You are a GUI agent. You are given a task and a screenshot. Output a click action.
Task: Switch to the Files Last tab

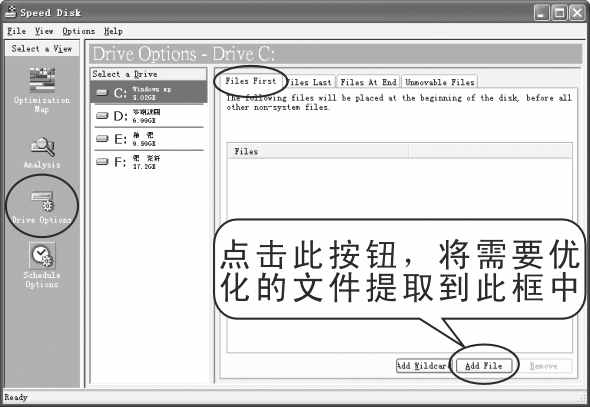(x=309, y=82)
